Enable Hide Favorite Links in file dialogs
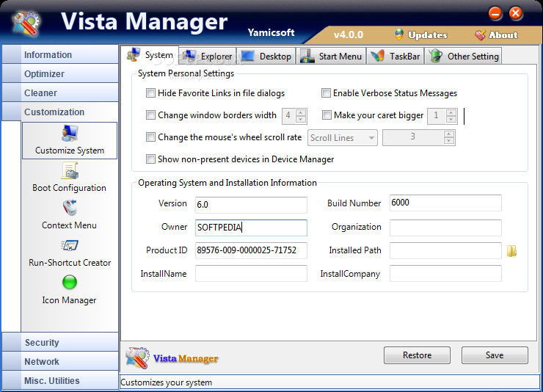The image size is (543, 392). [x=150, y=92]
